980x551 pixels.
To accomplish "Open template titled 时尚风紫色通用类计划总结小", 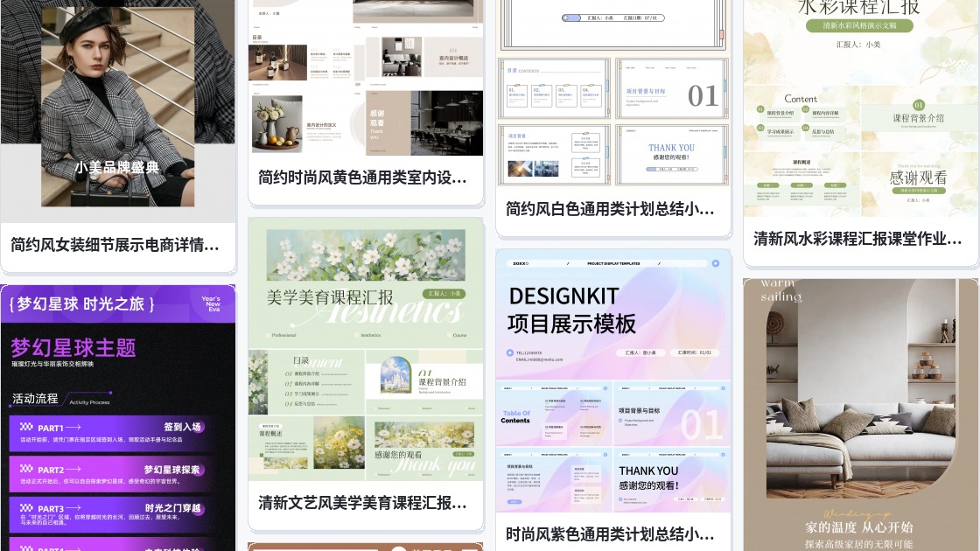I will click(x=610, y=534).
